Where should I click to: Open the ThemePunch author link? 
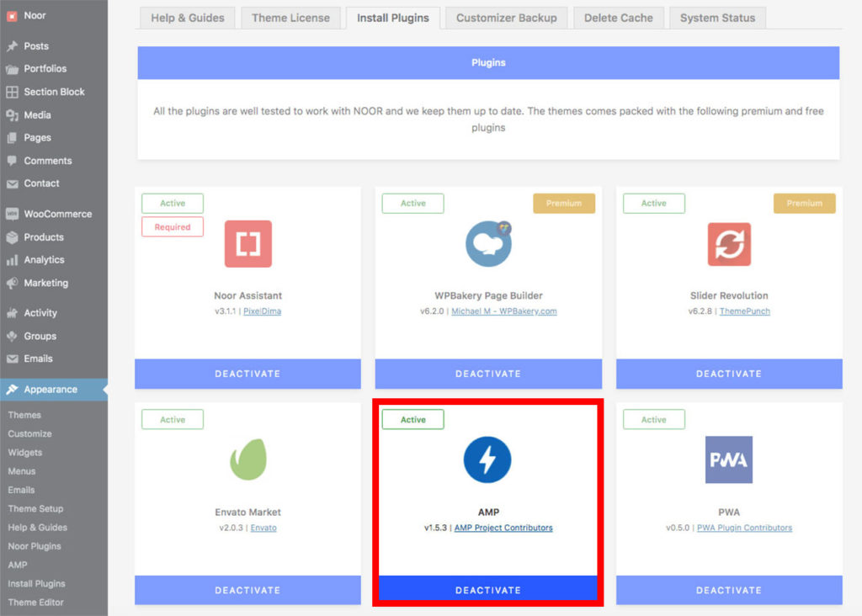(x=745, y=311)
